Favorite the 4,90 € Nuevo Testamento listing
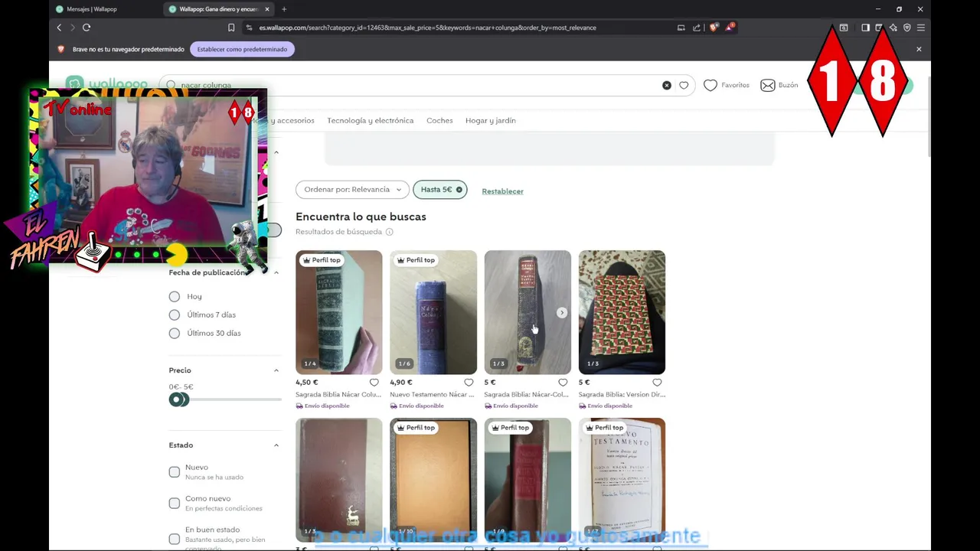This screenshot has width=980, height=551. click(x=469, y=383)
